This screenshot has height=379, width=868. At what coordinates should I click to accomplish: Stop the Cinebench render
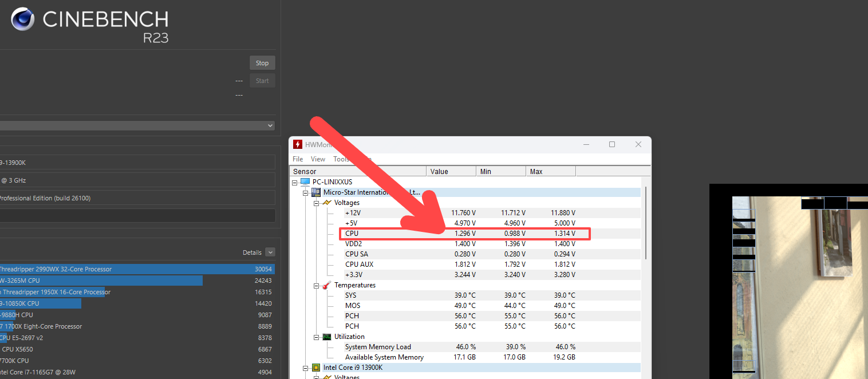(262, 63)
